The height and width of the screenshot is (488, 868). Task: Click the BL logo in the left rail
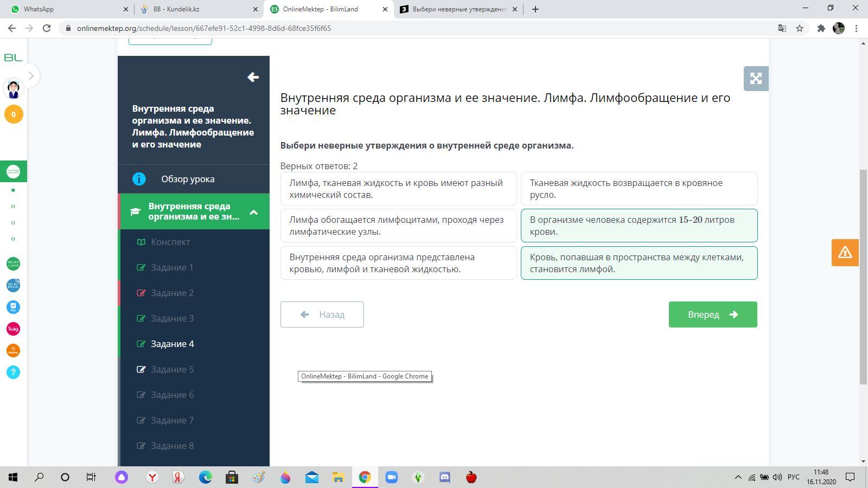pyautogui.click(x=13, y=57)
